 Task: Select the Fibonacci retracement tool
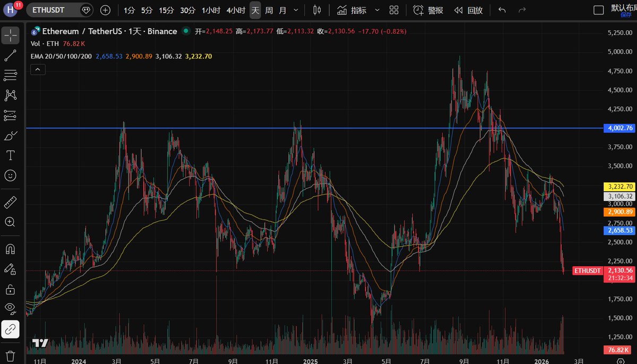point(10,75)
